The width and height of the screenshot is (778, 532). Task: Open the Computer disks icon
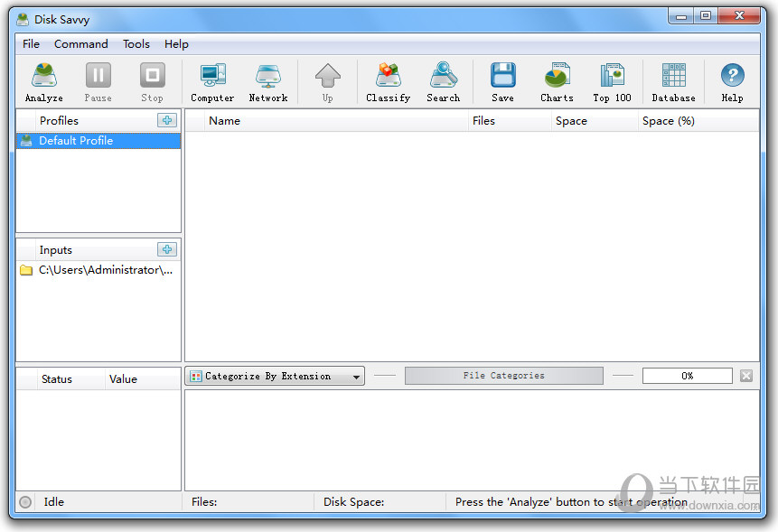point(212,81)
